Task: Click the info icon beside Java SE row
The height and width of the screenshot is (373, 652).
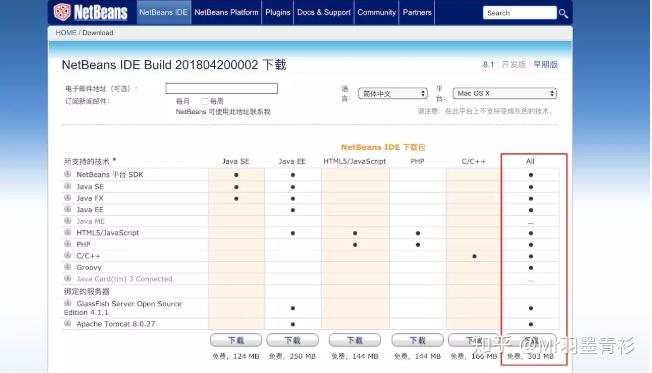Action: click(68, 186)
